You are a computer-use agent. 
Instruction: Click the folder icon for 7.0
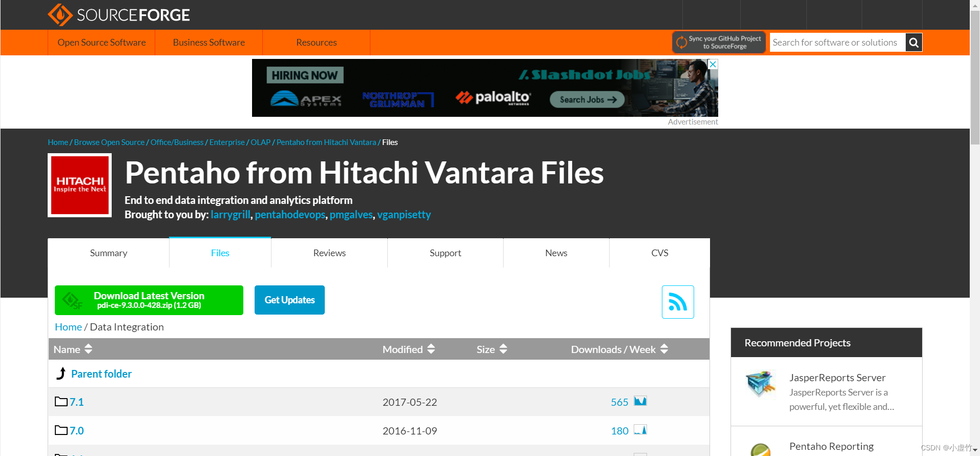(x=61, y=430)
